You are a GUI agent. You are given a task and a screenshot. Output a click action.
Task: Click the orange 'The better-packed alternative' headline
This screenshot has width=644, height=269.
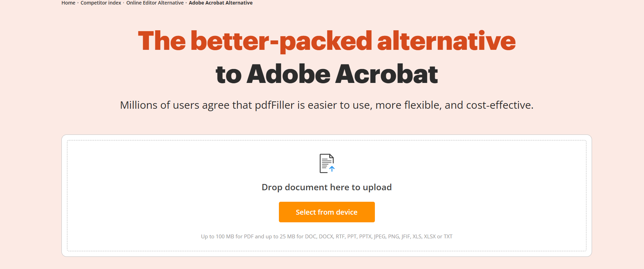click(x=326, y=41)
